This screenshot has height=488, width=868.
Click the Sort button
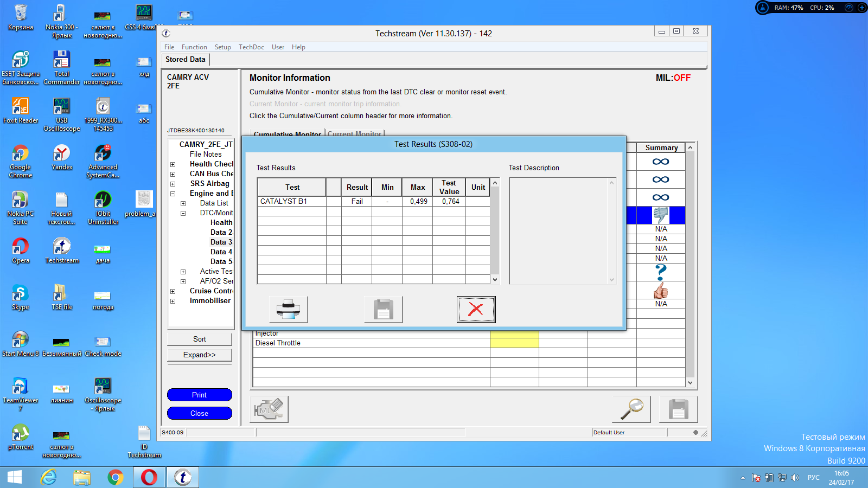(x=199, y=339)
